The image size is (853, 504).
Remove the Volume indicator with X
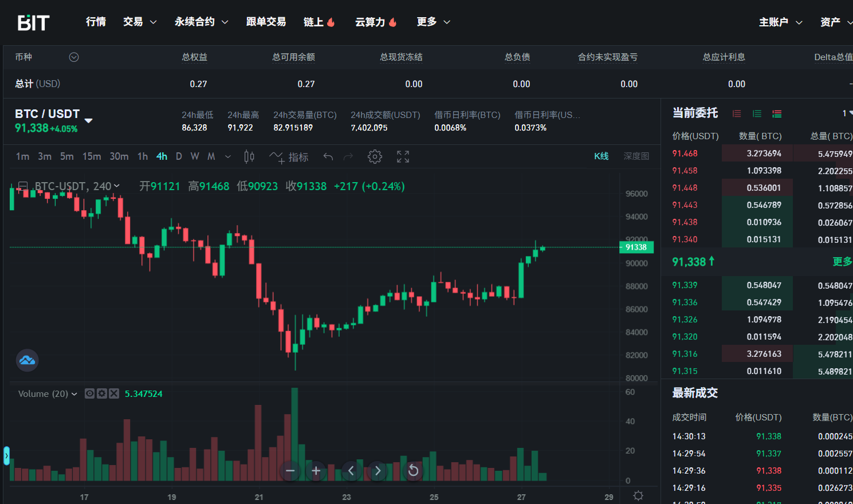coord(114,393)
